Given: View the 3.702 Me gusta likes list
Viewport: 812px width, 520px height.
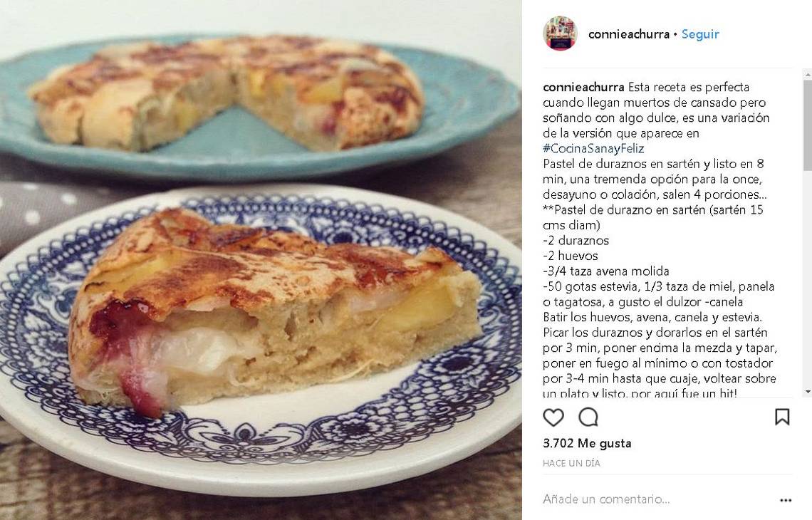Looking at the screenshot, I should click(x=587, y=443).
